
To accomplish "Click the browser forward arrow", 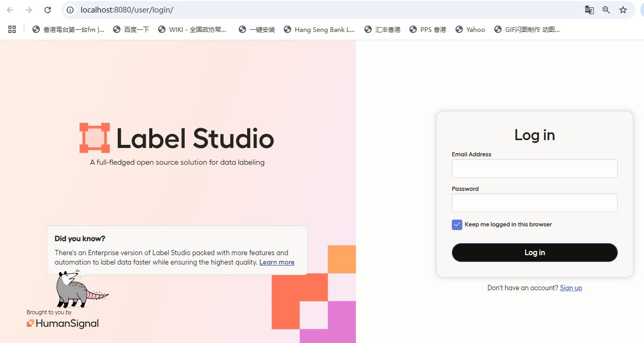I will click(x=29, y=10).
